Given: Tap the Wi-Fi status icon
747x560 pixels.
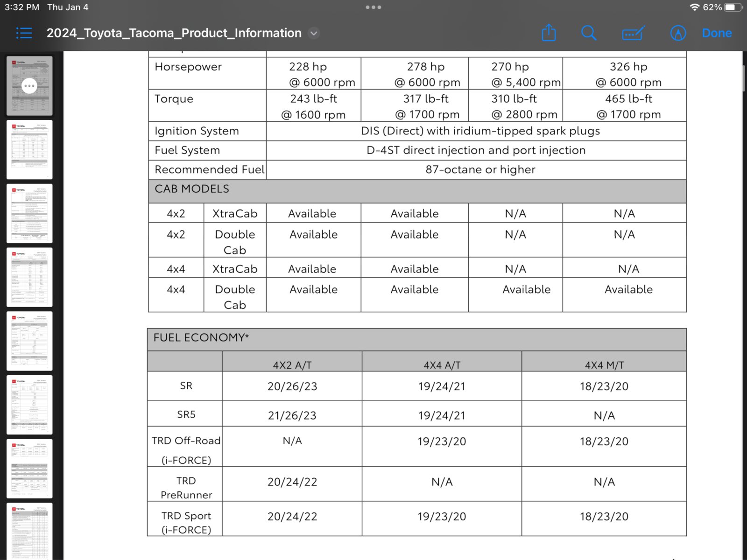Looking at the screenshot, I should 694,7.
